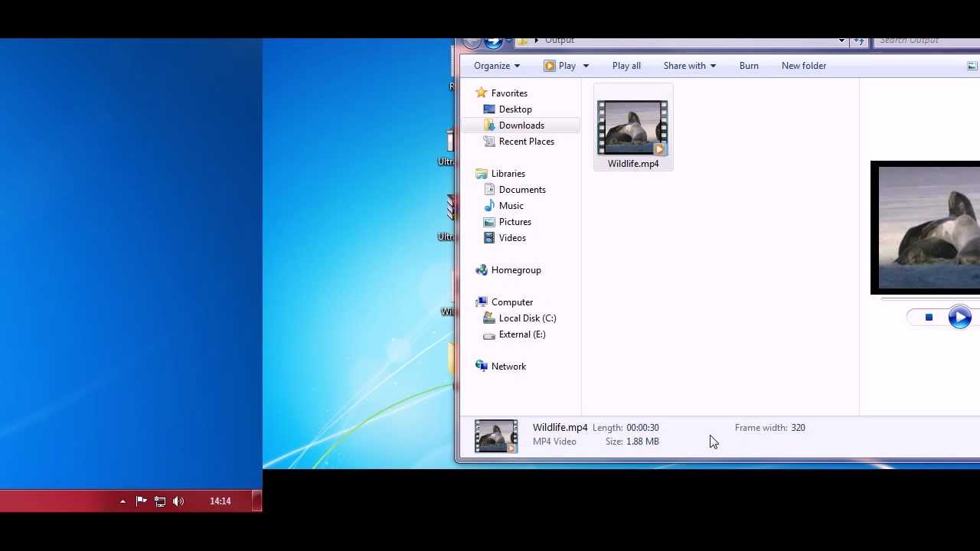980x551 pixels.
Task: Click the preview pane Play button
Action: pos(959,318)
